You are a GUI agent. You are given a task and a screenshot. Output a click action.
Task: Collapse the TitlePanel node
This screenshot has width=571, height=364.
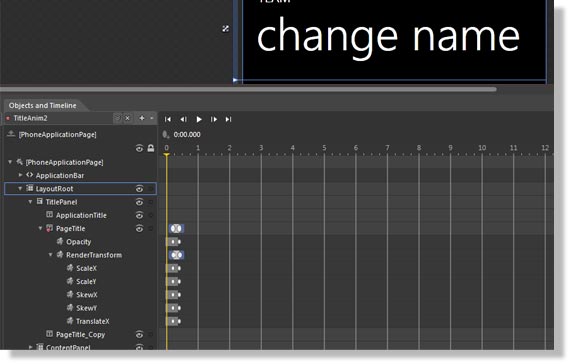point(30,202)
